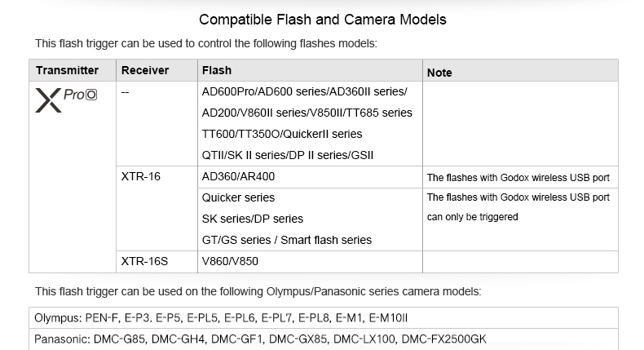This screenshot has width=644, height=350.
Task: Select the Olympus camera models row
Action: (x=324, y=318)
